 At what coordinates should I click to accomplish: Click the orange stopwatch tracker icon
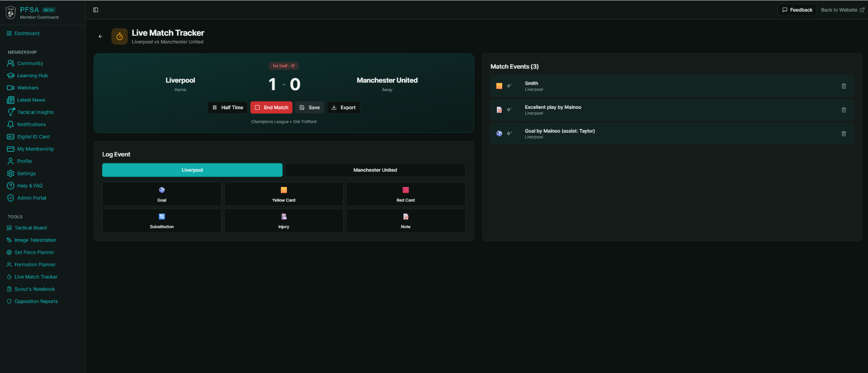(x=119, y=37)
